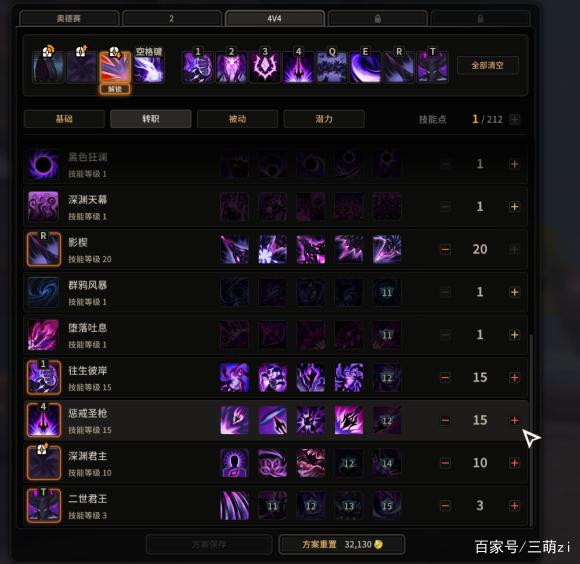580x564 pixels.
Task: Increase 往生彼岸 skill level with plus
Action: click(514, 378)
